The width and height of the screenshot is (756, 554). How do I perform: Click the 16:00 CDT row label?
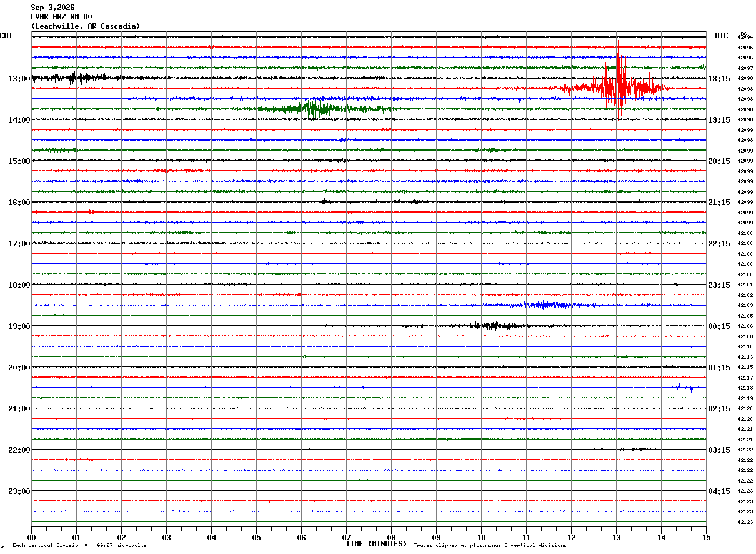tap(19, 202)
